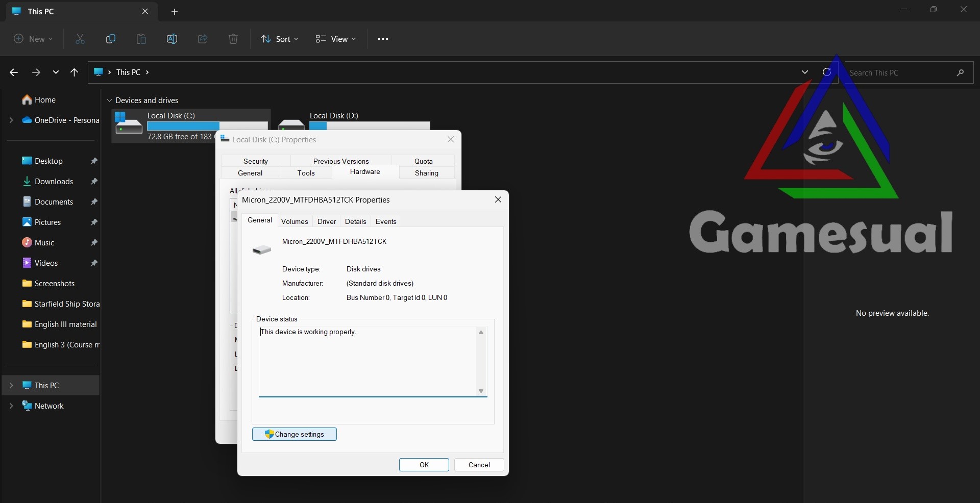980x503 pixels.
Task: Click the pin icon next to Documents
Action: coord(94,202)
